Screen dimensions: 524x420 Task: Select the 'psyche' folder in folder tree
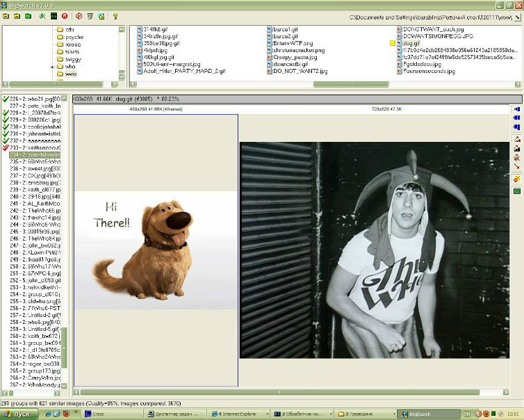pyautogui.click(x=74, y=37)
